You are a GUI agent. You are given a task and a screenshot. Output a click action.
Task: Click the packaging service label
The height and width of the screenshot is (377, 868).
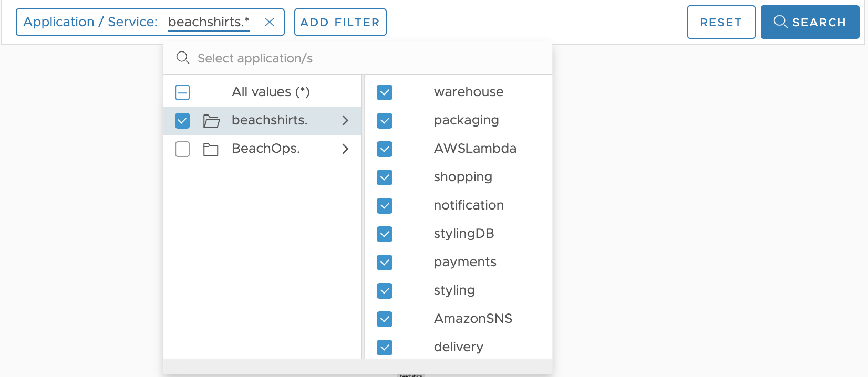tap(467, 121)
